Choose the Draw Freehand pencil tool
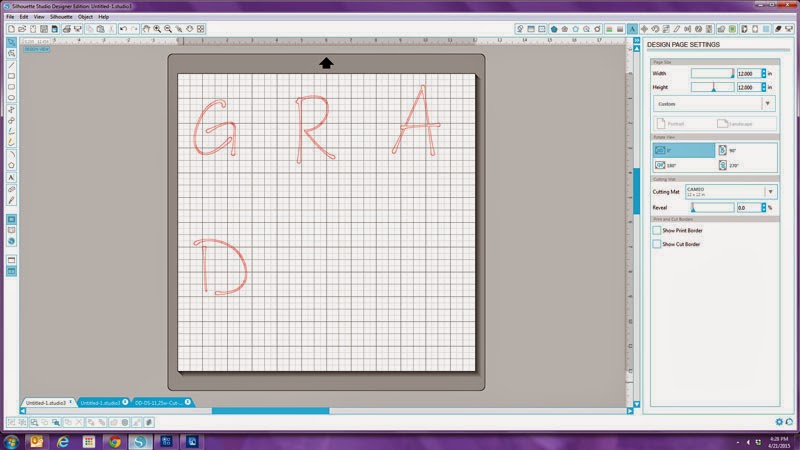The height and width of the screenshot is (450, 800). [x=11, y=142]
